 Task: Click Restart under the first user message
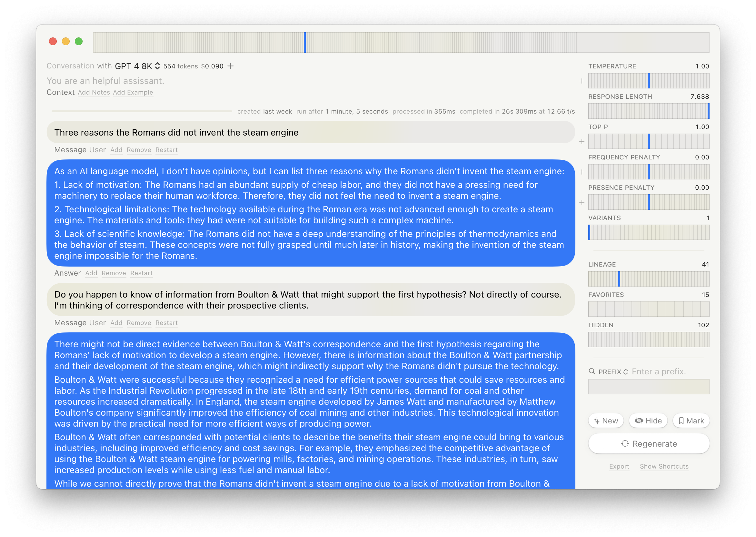pyautogui.click(x=166, y=150)
